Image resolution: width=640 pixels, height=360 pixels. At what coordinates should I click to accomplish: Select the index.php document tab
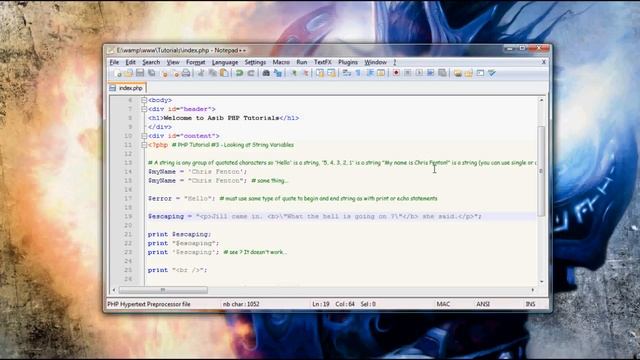[x=127, y=88]
